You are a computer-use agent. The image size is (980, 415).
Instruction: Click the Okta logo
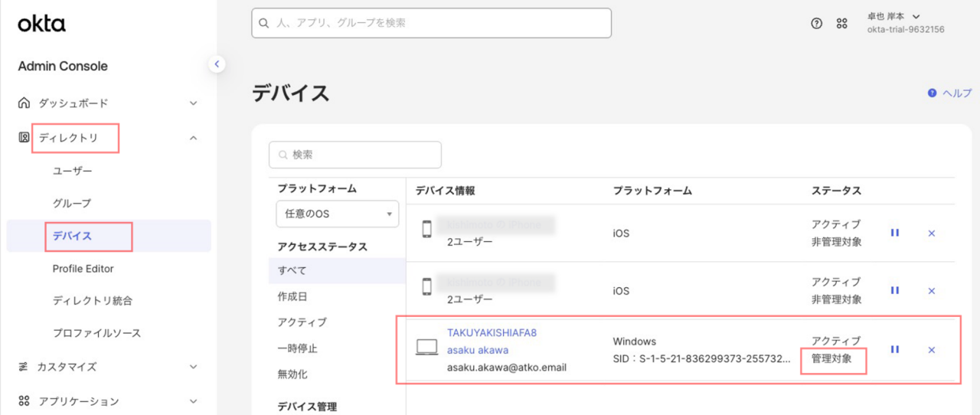41,24
